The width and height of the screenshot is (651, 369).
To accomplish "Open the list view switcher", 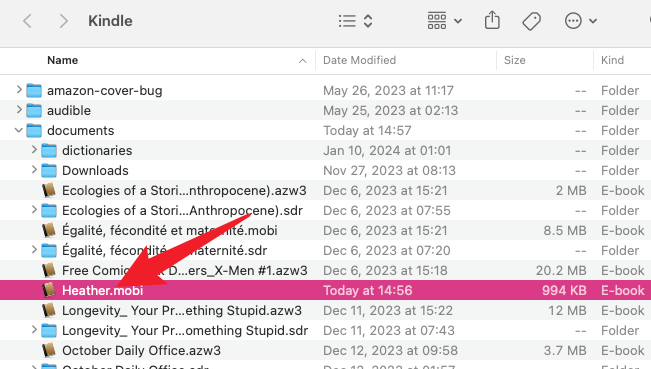I will [355, 21].
